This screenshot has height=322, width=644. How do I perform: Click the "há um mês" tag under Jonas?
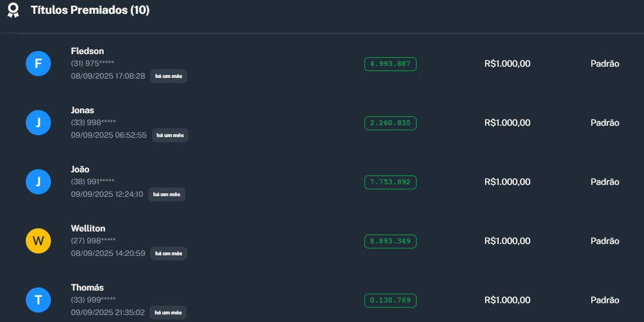pyautogui.click(x=170, y=135)
